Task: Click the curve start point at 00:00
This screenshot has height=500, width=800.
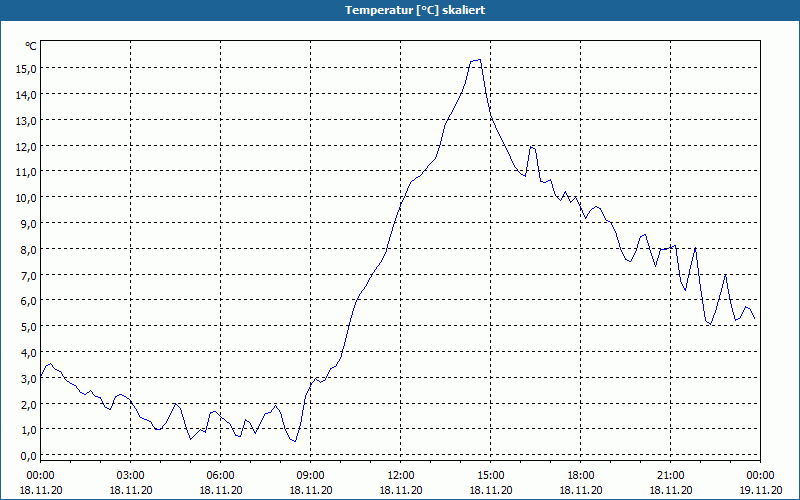Action: [41, 377]
